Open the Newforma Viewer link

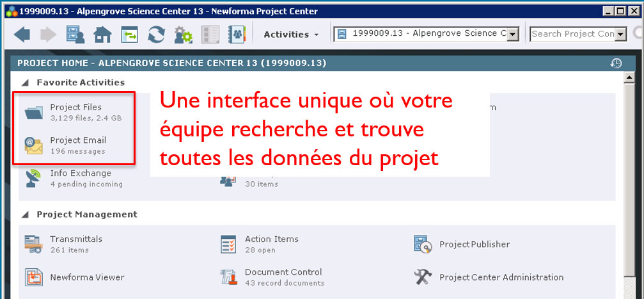pyautogui.click(x=87, y=277)
